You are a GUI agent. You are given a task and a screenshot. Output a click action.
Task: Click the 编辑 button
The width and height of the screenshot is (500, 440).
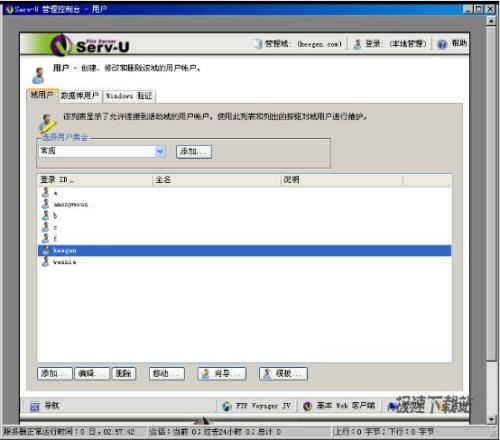(92, 374)
